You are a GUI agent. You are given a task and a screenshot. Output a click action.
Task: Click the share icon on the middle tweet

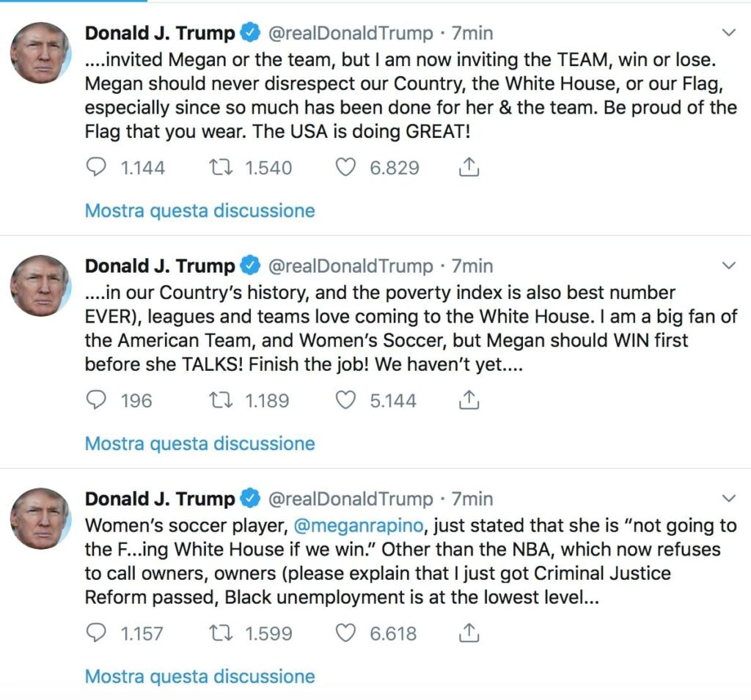(468, 400)
